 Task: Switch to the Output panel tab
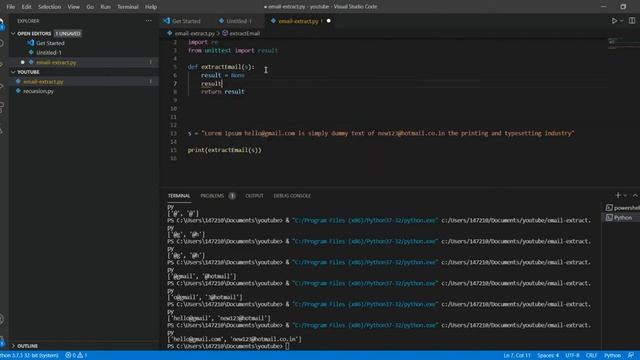tap(254, 196)
